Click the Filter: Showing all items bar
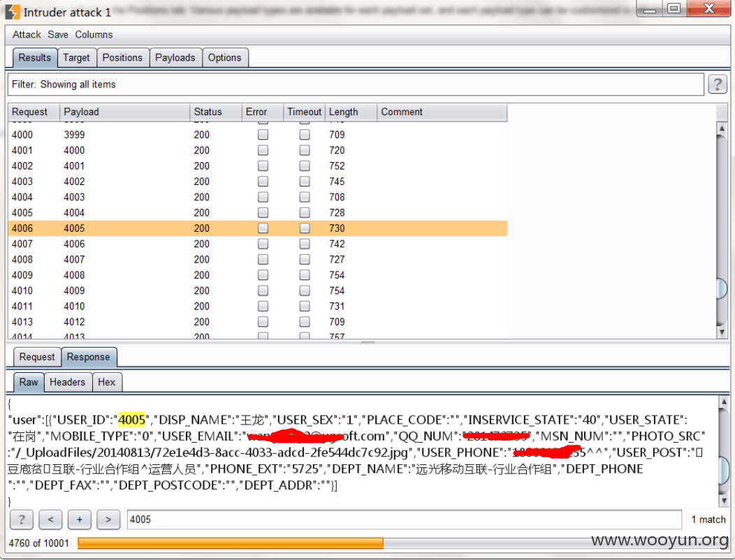Image resolution: width=735 pixels, height=560 pixels. [356, 84]
